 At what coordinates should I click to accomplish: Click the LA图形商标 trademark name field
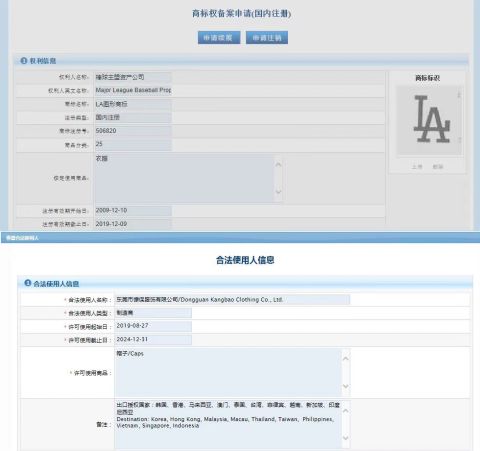point(133,104)
